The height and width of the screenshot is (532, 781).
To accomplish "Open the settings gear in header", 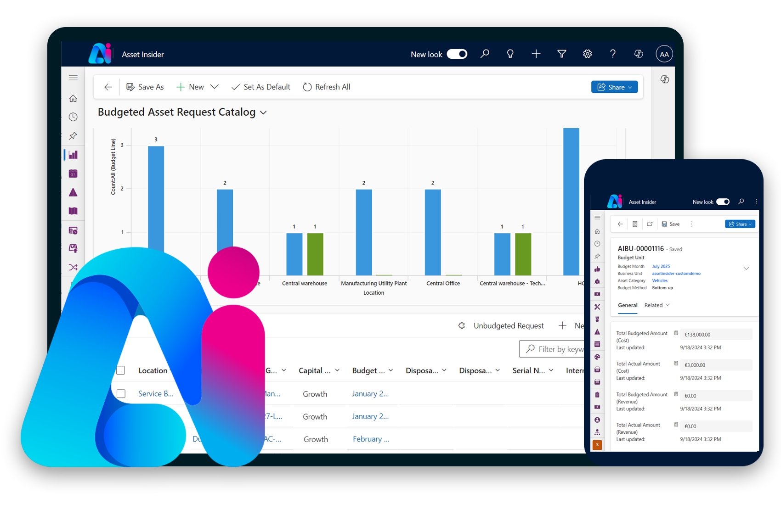I will pos(587,54).
